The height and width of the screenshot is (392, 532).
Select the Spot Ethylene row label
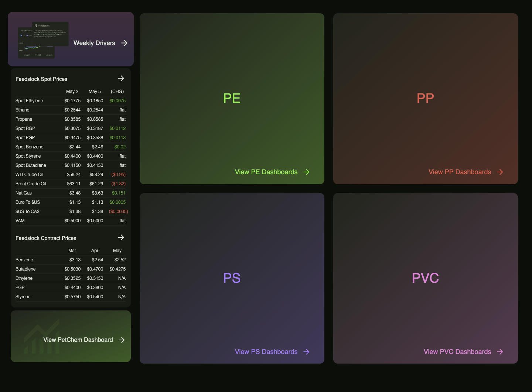click(29, 101)
